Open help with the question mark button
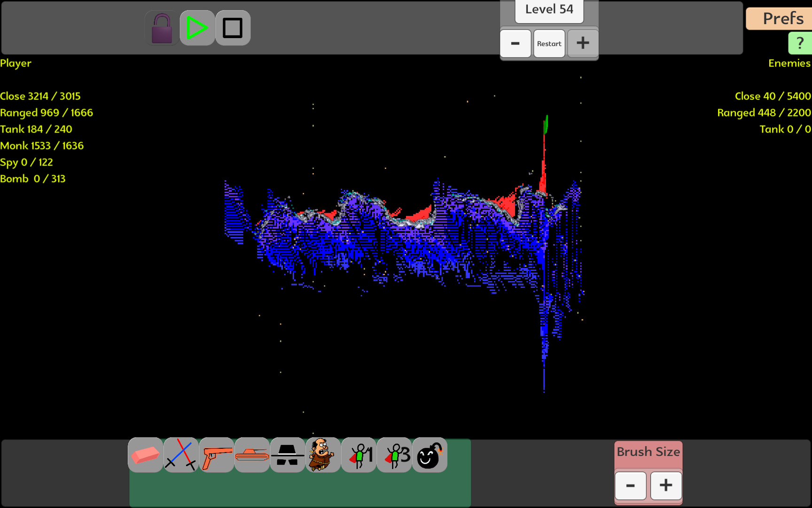This screenshot has width=812, height=508. [x=800, y=43]
